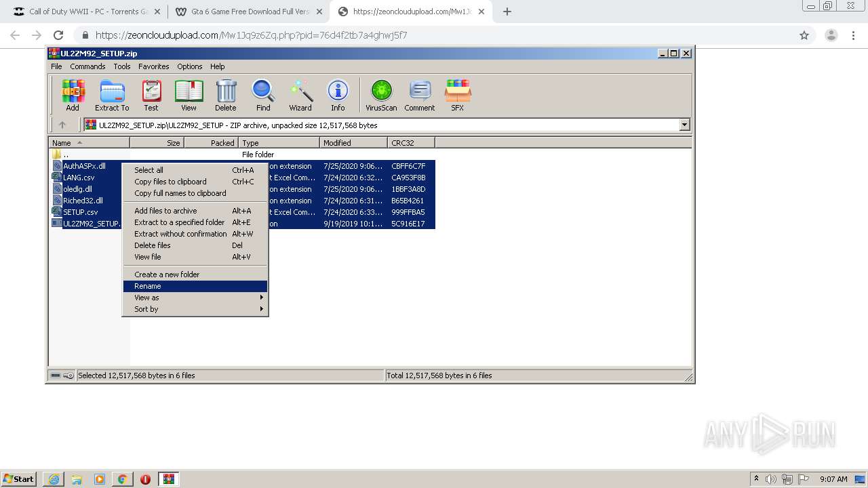Go up one folder level arrow
This screenshot has width=868, height=488.
(x=62, y=125)
